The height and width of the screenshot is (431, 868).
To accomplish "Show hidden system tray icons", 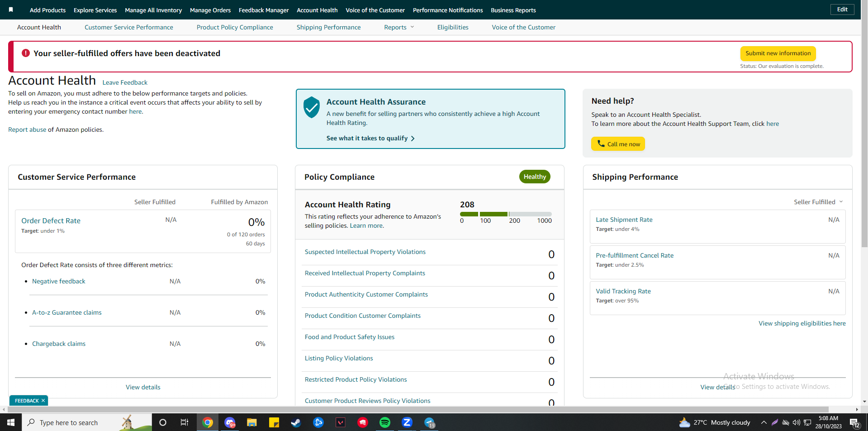I will point(764,422).
